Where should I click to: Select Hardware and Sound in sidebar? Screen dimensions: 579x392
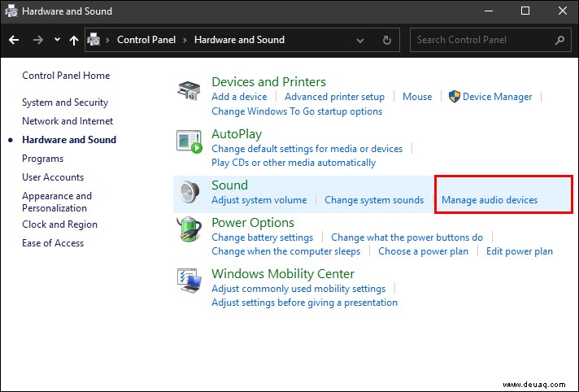pos(69,140)
